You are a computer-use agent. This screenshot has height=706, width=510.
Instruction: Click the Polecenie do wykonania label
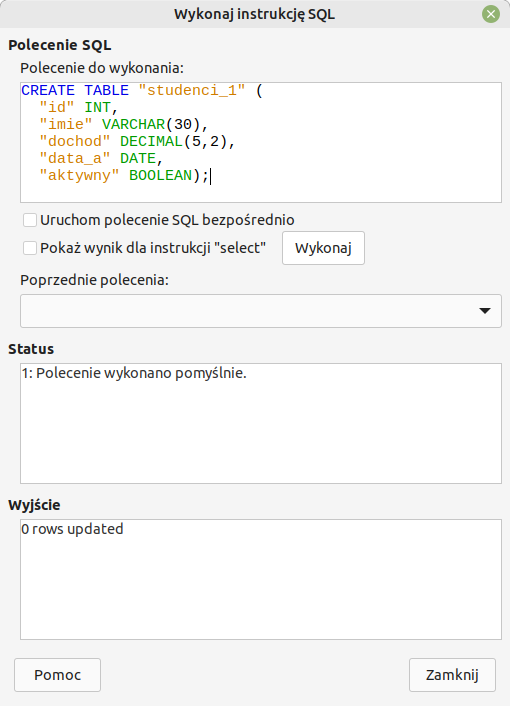pyautogui.click(x=102, y=68)
